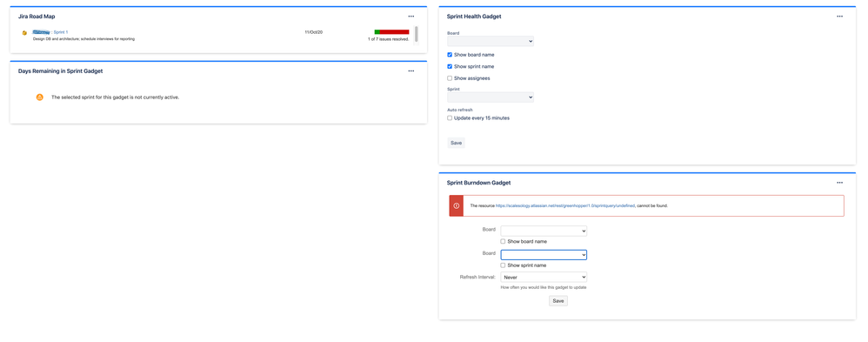Open the focused dropdown above Show sprint name

tap(544, 254)
